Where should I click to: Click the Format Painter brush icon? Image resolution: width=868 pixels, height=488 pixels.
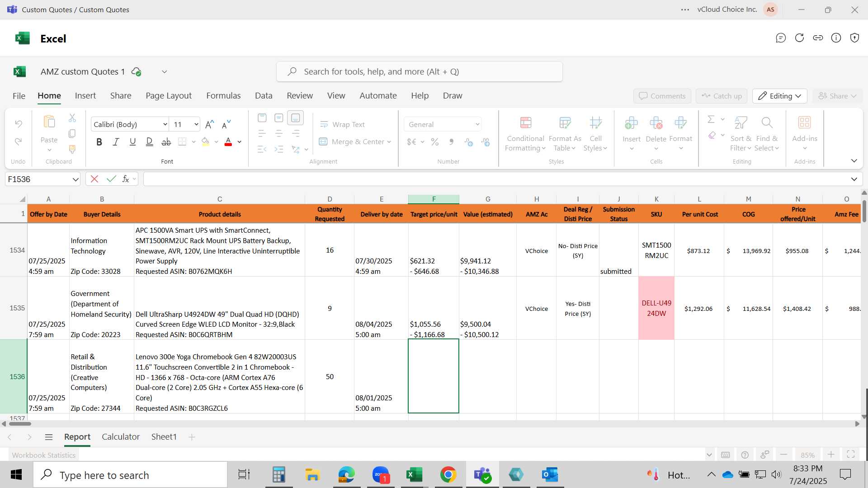[72, 149]
